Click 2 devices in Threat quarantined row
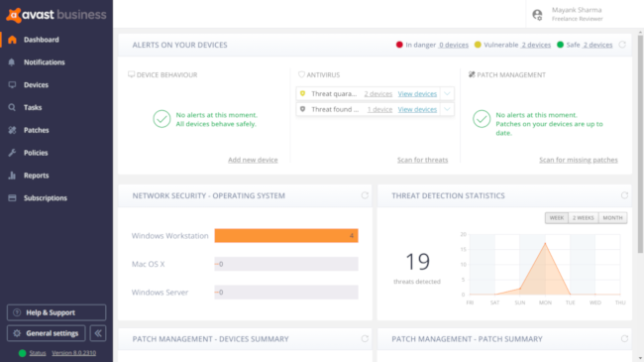 (377, 94)
